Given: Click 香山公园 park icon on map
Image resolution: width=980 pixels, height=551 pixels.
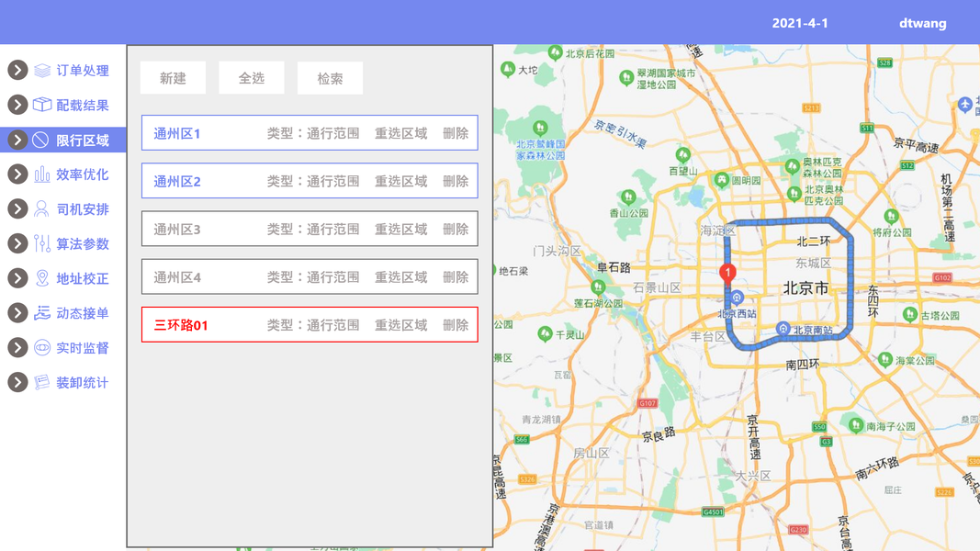Looking at the screenshot, I should click(629, 197).
